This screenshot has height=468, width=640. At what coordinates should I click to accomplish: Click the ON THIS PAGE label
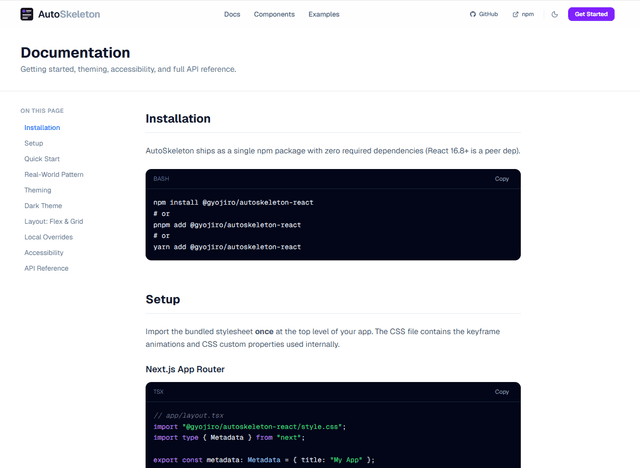pyautogui.click(x=42, y=111)
